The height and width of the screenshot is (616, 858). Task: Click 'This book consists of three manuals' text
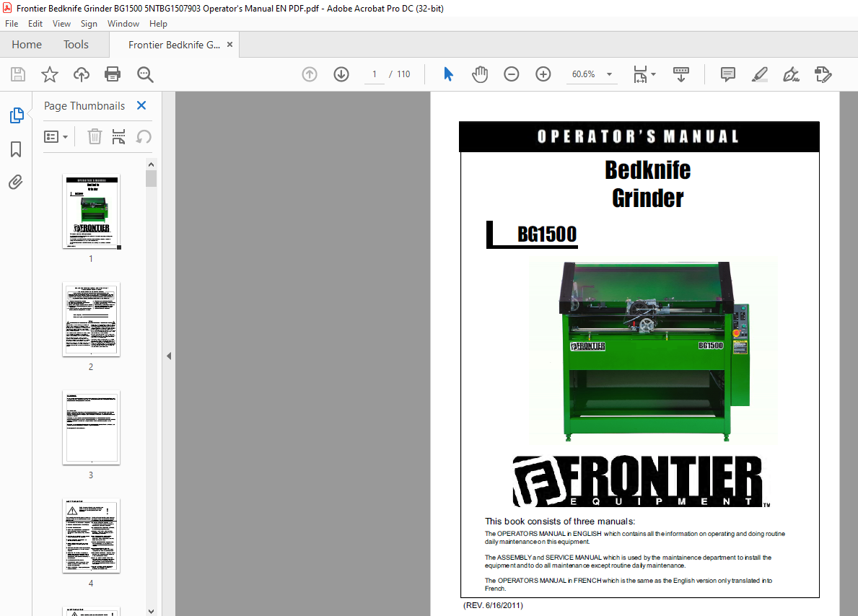(x=560, y=522)
